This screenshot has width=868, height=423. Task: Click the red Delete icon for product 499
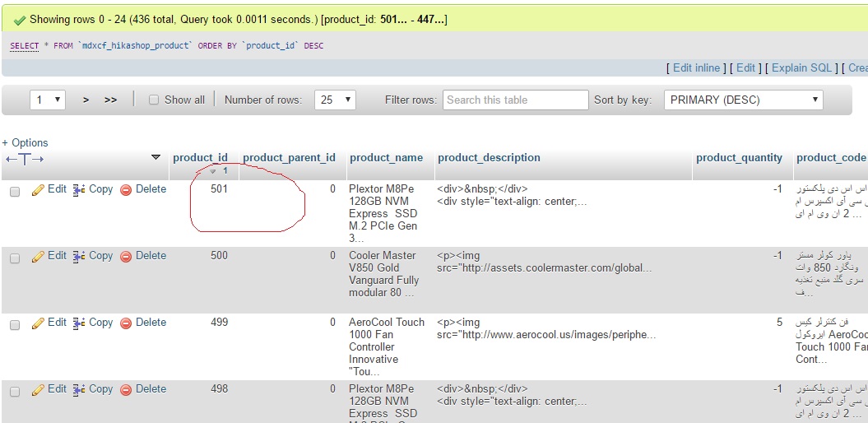click(126, 323)
